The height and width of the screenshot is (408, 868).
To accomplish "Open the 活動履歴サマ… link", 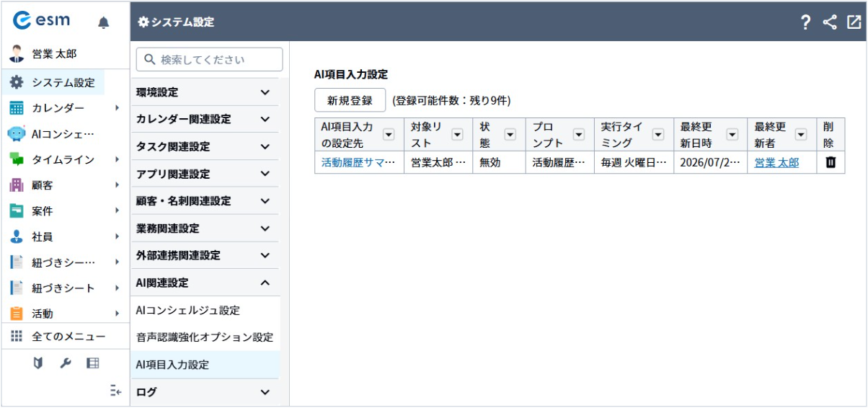I will coord(358,163).
